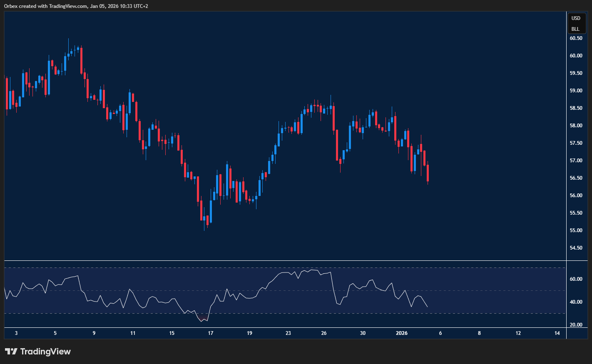The height and width of the screenshot is (364, 592).
Task: Click the 55.00 price scale level
Action: click(576, 230)
